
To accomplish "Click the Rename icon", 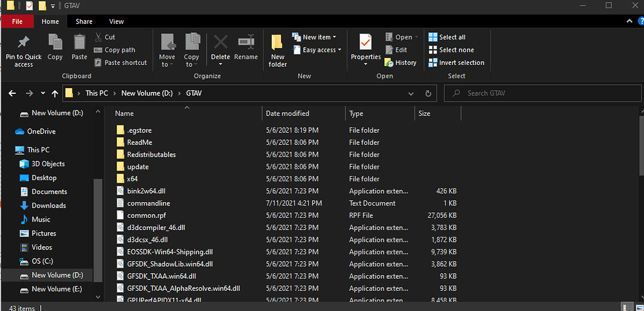I will [x=246, y=42].
